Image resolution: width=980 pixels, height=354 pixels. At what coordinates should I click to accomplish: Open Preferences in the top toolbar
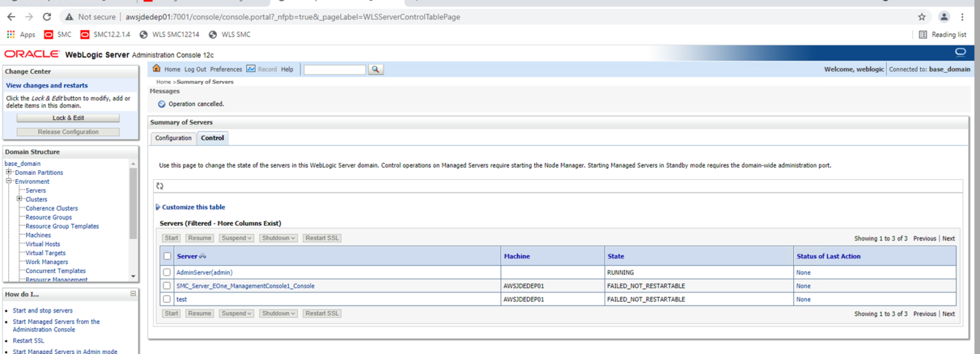226,70
